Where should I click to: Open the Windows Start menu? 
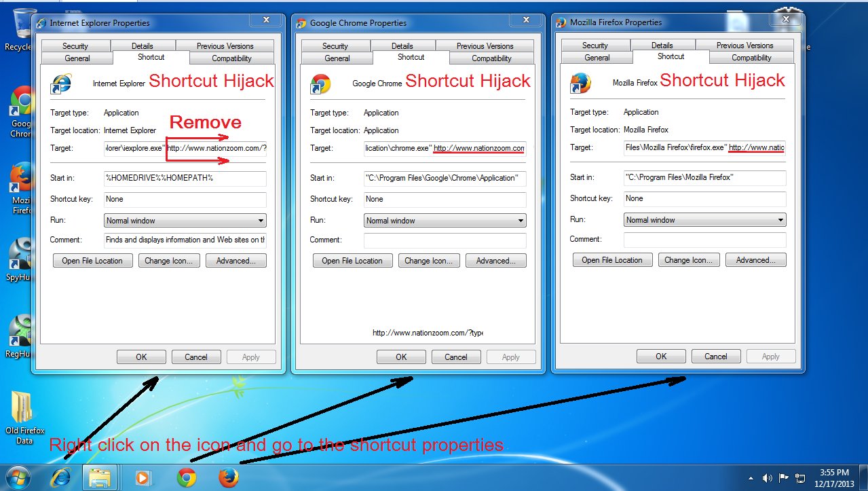(x=18, y=477)
